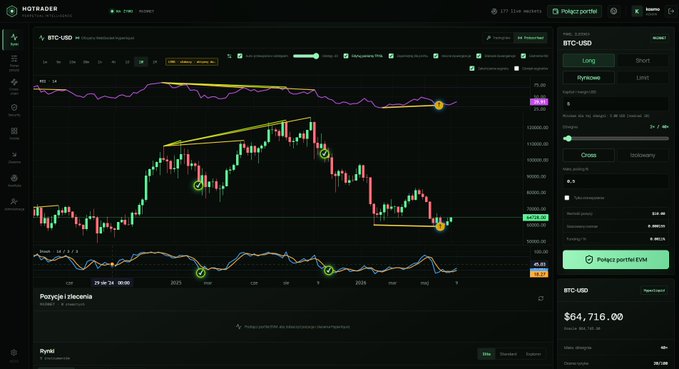Image resolution: width=679 pixels, height=369 pixels.
Task: Click the Hyperliquid badge on the BTC-USD card
Action: point(654,291)
